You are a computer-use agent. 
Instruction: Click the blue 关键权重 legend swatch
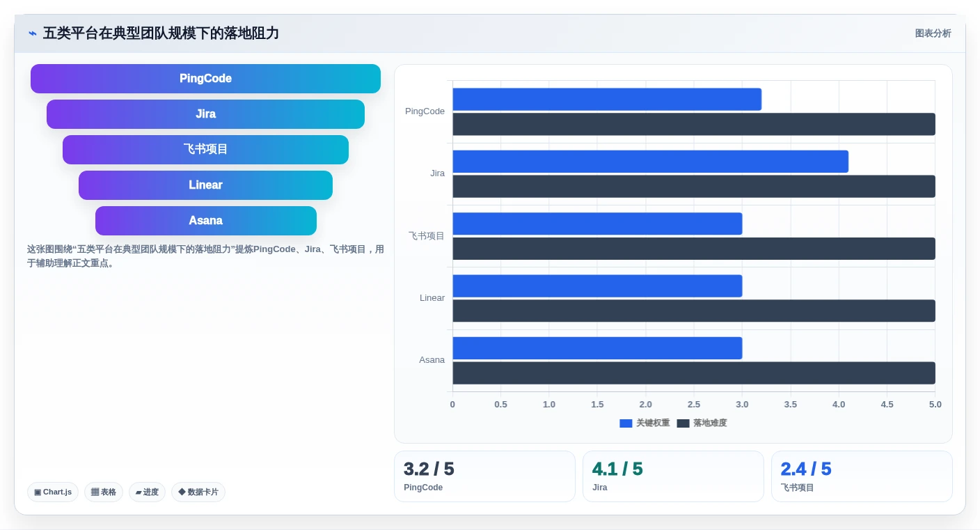626,423
